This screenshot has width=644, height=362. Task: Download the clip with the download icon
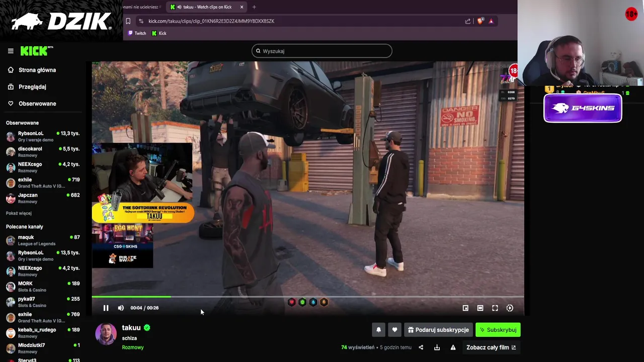pyautogui.click(x=437, y=347)
